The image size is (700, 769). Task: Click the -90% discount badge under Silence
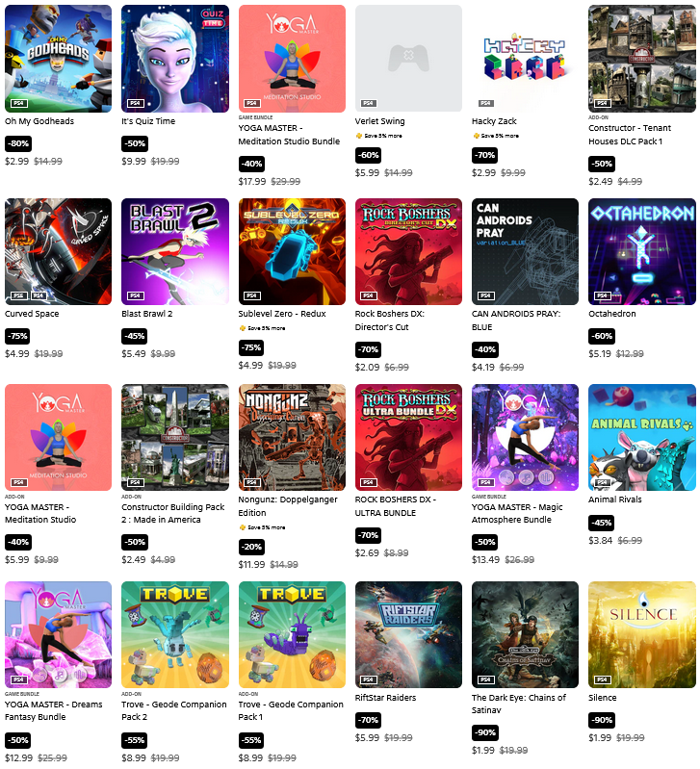602,720
